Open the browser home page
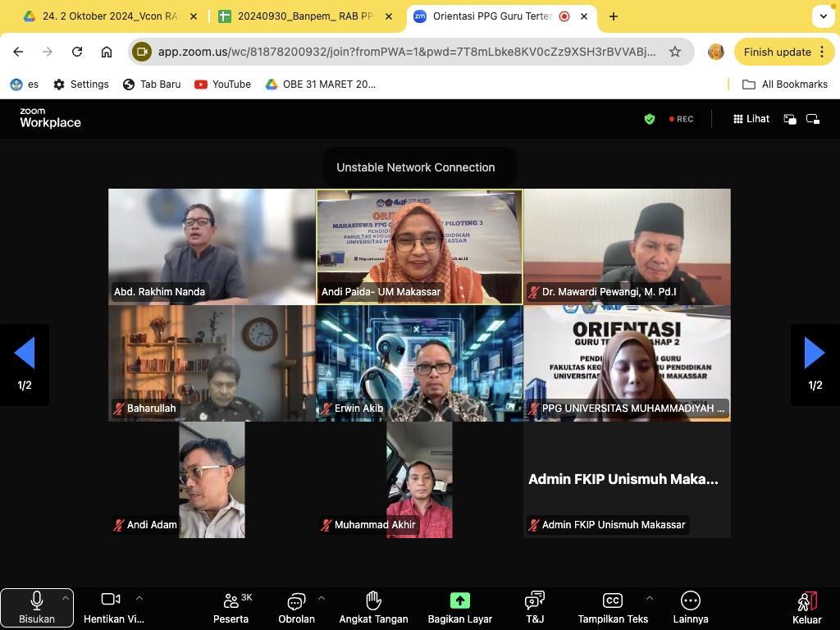Screen dimensions: 840x630 107,52
